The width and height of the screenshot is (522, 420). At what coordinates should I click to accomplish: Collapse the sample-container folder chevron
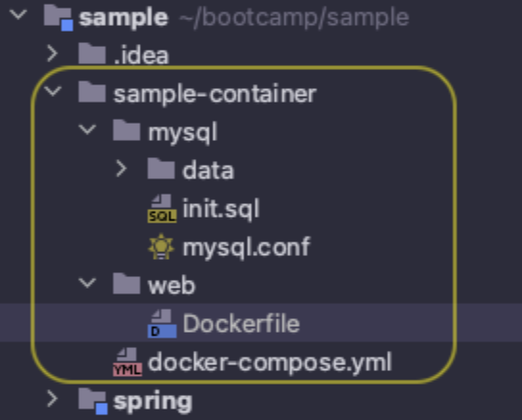click(53, 91)
